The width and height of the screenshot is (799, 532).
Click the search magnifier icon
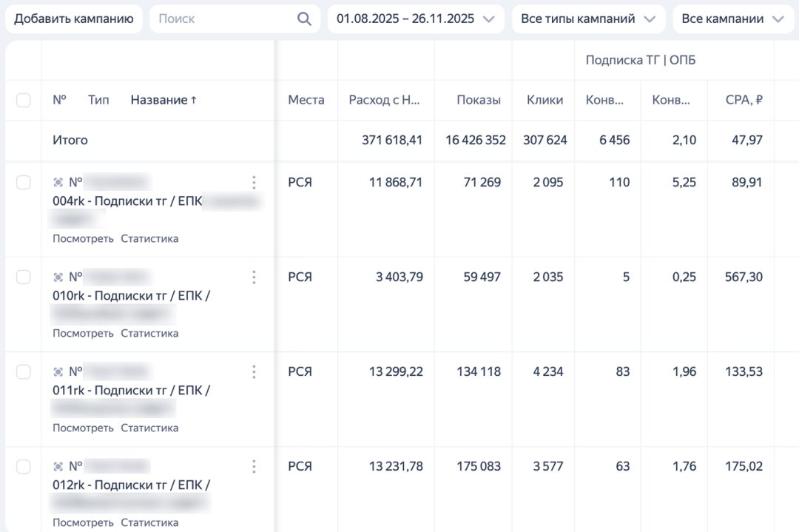click(304, 19)
